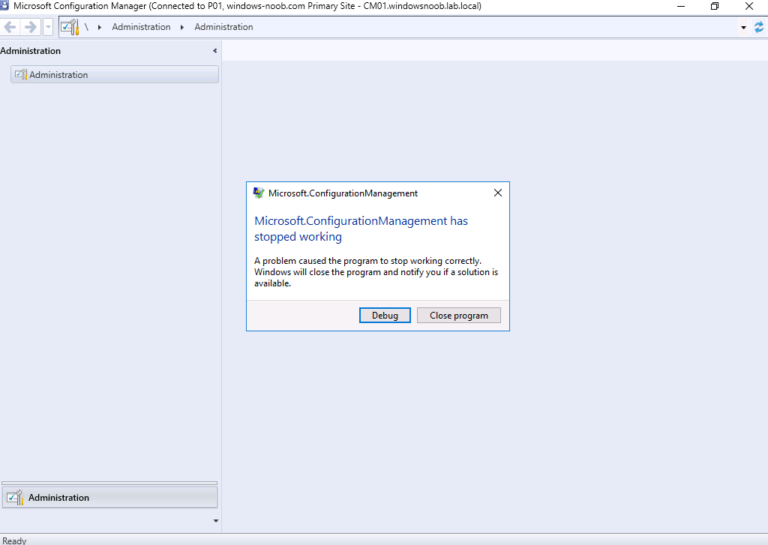Screen dimensions: 768x545
Task: Close the stopped working dialog with X
Action: pos(498,193)
